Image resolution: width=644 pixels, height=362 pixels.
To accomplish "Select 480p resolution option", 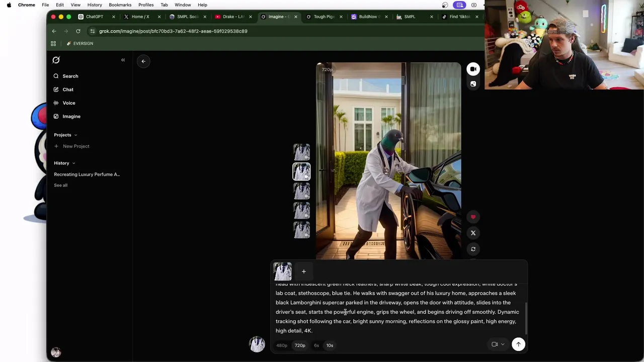I will (281, 345).
